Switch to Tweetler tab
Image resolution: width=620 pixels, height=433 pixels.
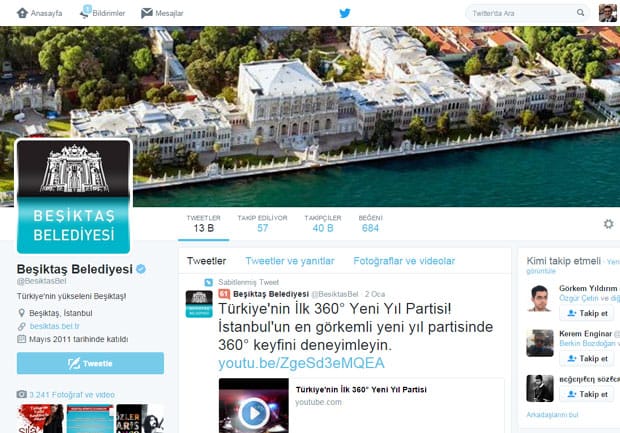pos(206,261)
